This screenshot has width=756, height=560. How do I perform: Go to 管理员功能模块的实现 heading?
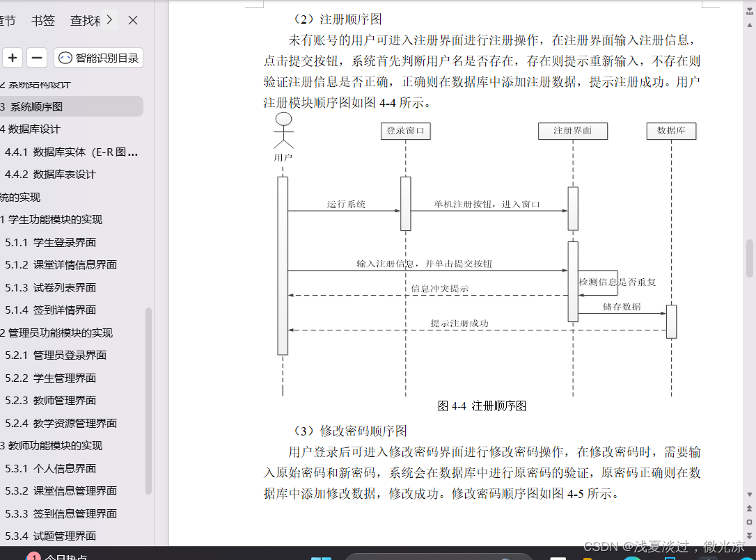56,333
